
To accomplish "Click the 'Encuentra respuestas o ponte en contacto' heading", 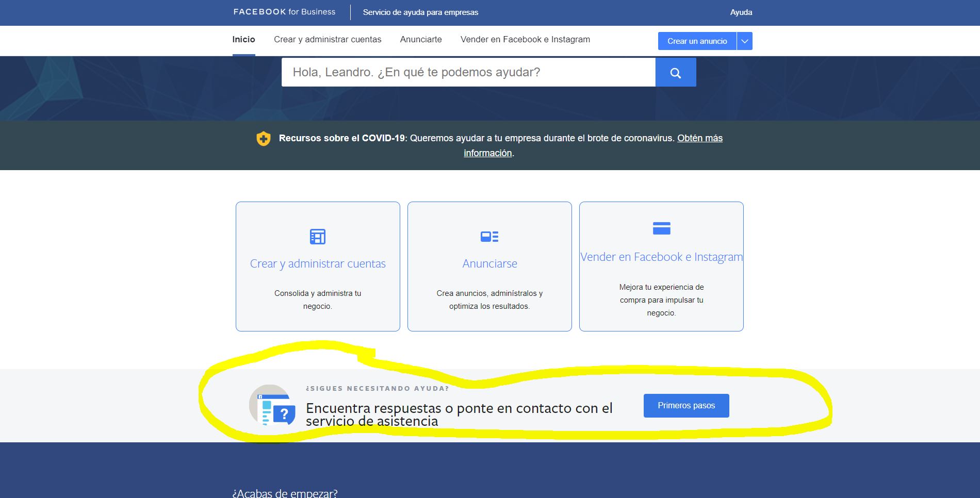I will click(x=459, y=414).
